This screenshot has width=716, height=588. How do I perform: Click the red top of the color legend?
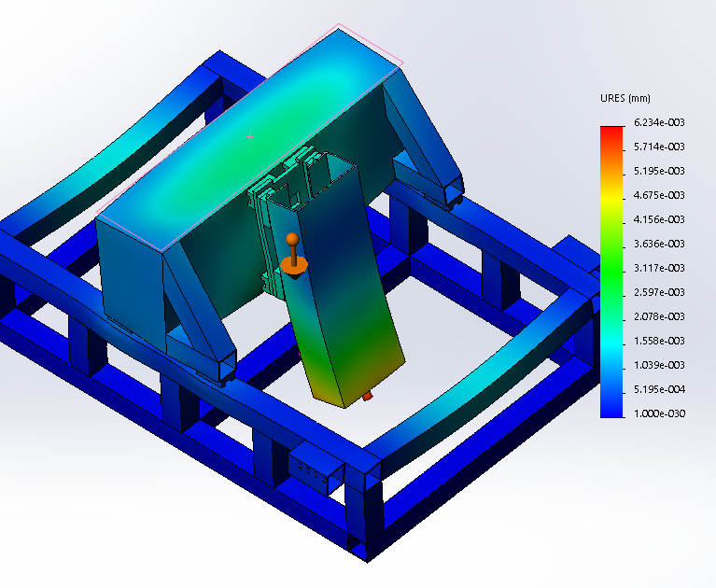(611, 135)
